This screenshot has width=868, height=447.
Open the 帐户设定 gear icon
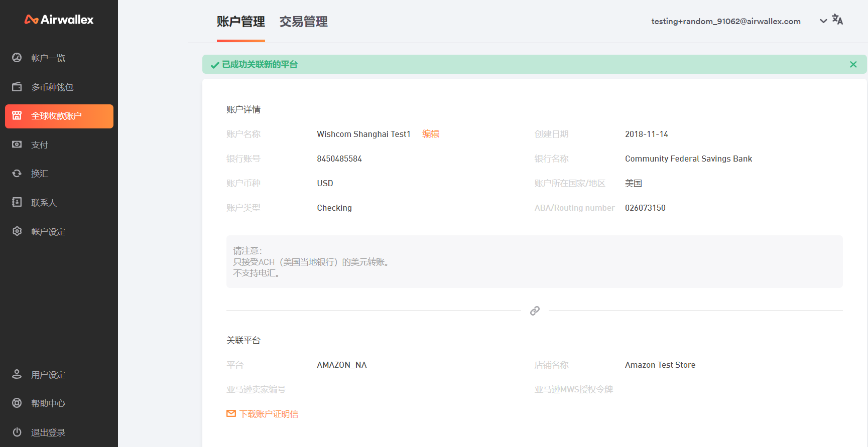[17, 231]
